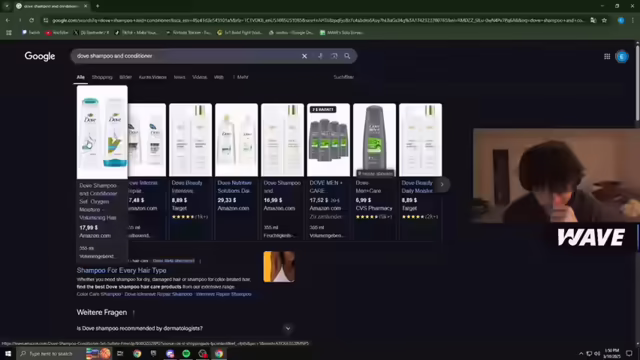Start voice search via microphone icon
This screenshot has width=640, height=360.
pos(320,56)
